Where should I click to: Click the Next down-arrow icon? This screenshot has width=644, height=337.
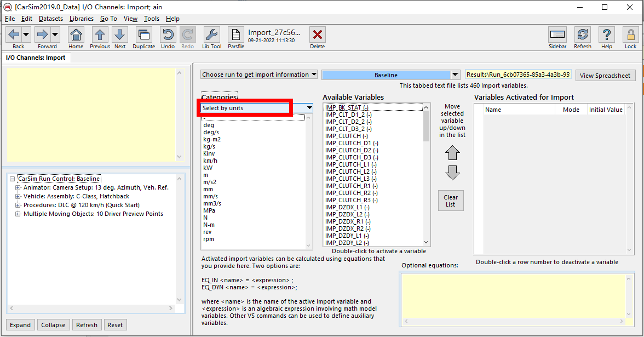click(x=120, y=35)
